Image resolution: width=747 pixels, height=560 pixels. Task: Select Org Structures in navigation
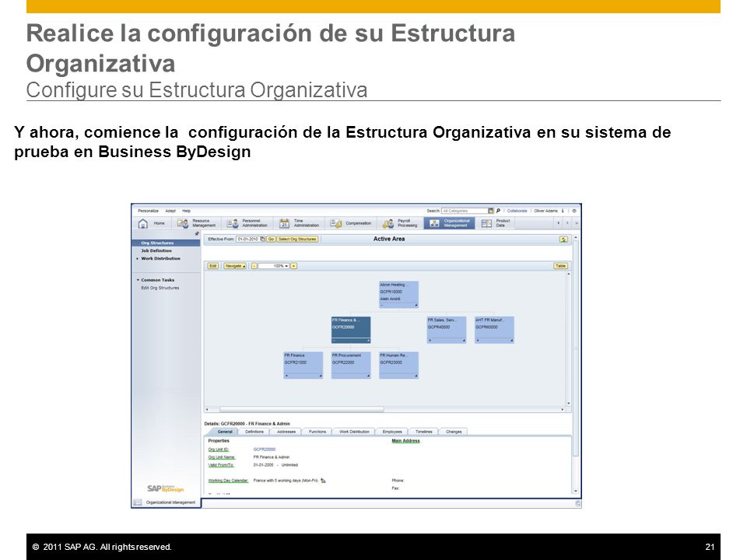click(x=166, y=243)
